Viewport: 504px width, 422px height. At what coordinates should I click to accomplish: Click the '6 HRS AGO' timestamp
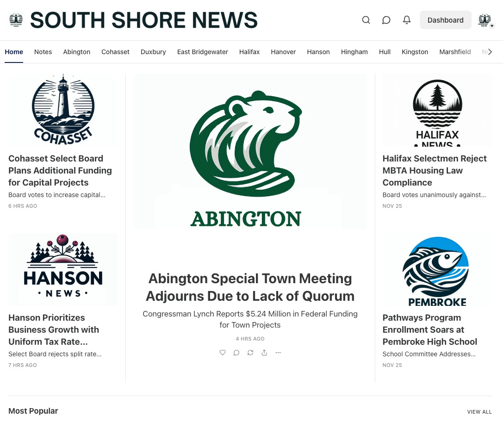(23, 206)
